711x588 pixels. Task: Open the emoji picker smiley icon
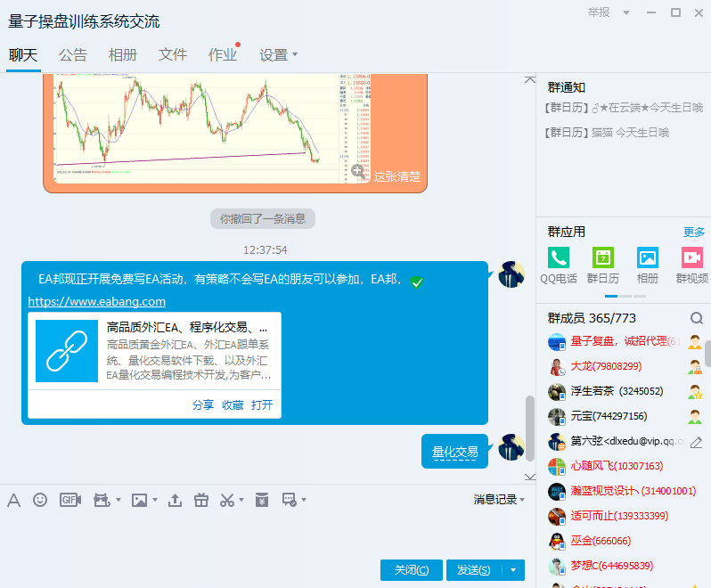click(x=40, y=500)
